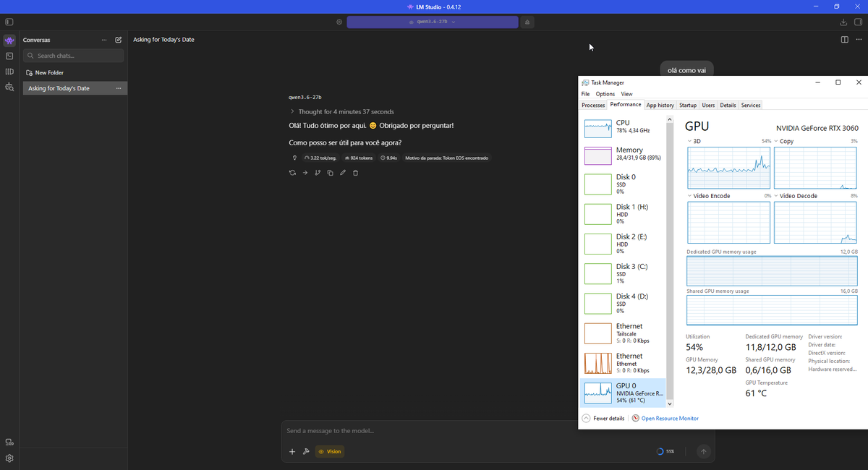Eject the loaded qwen3.6-27b model
Viewport: 868px width, 470px height.
527,22
